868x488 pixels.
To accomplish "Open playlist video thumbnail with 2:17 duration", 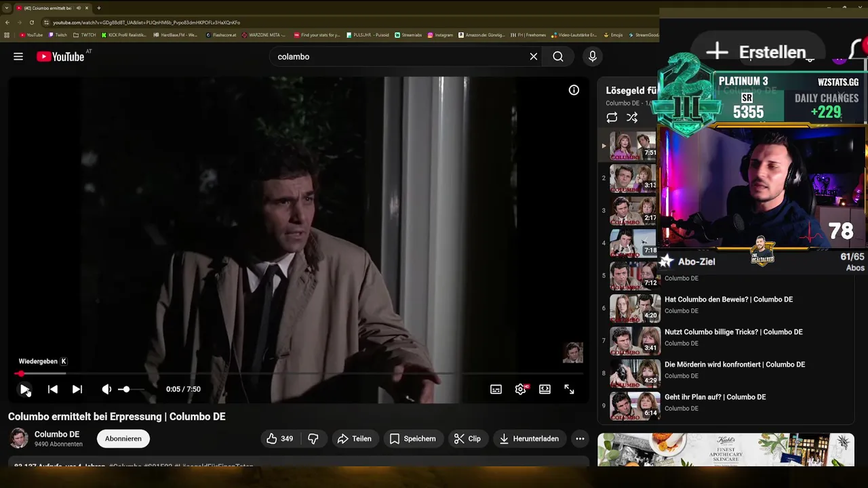I will (x=633, y=211).
